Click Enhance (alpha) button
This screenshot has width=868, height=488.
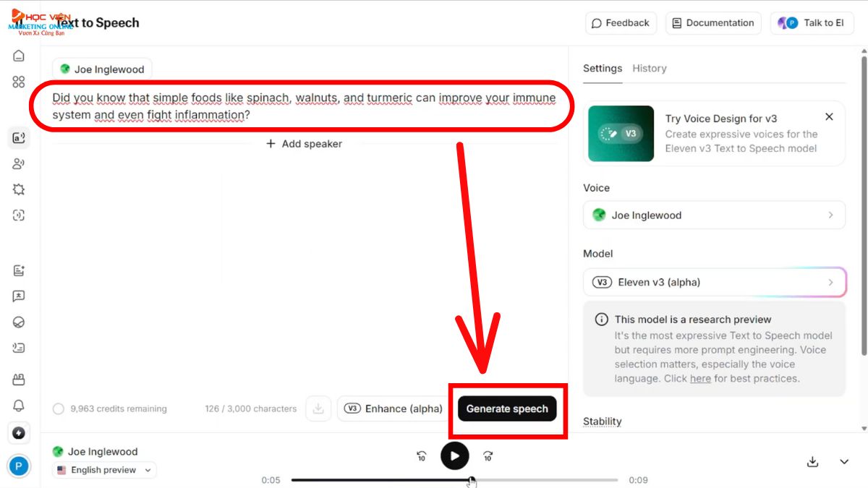pyautogui.click(x=393, y=408)
